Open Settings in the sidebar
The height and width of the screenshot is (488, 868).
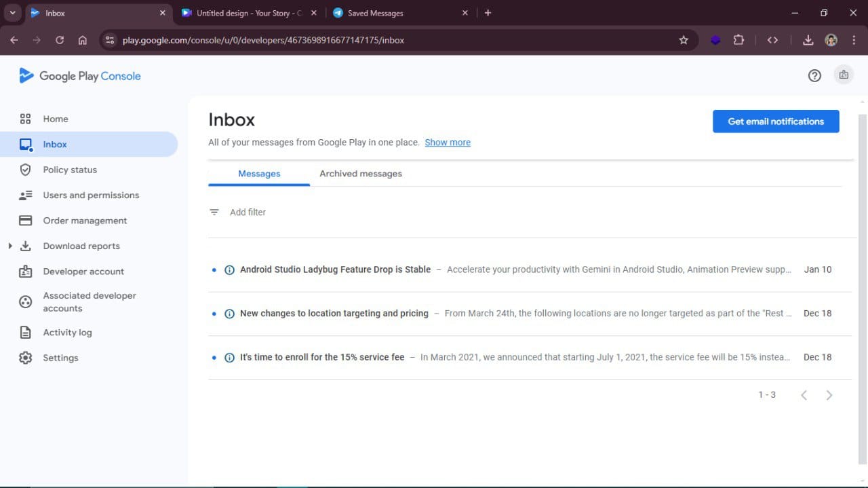89,358
